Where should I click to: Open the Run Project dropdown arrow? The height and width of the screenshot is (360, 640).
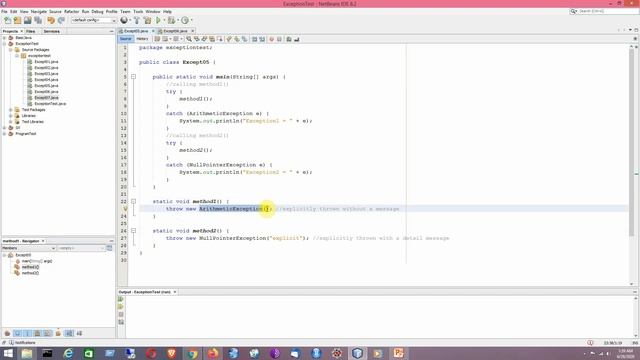164,20
